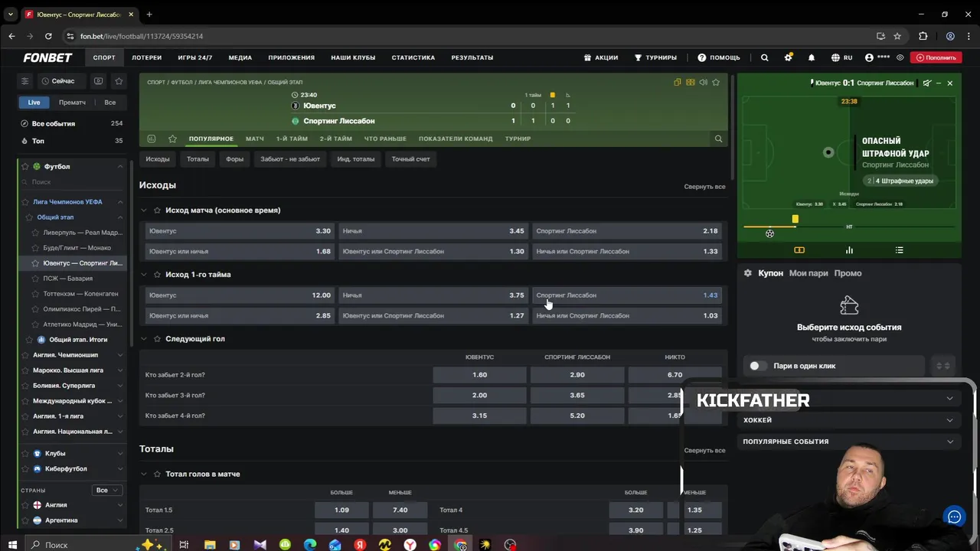Click the red Пополнить deposit button

[936, 57]
